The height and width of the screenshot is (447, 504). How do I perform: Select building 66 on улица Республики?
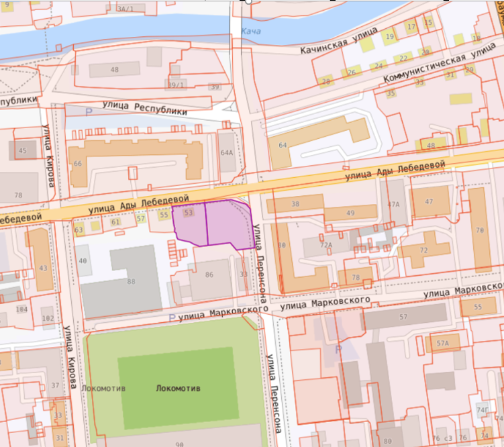pos(79,164)
